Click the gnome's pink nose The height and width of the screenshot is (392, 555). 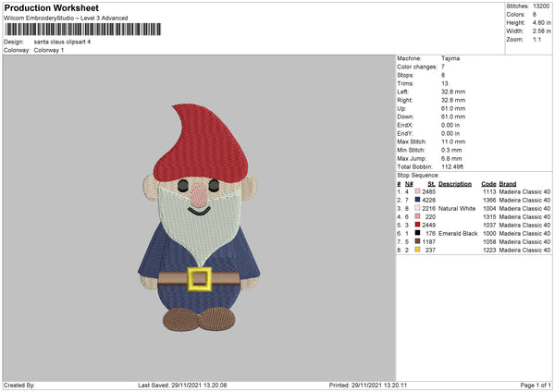click(x=197, y=193)
